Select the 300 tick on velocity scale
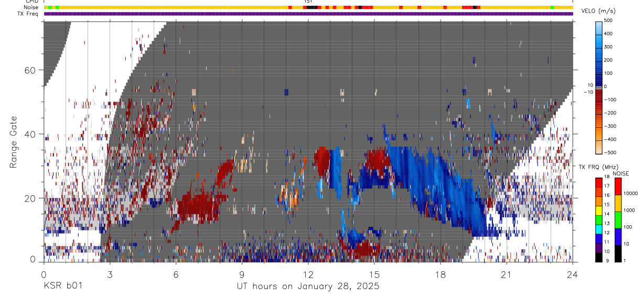Viewport: 644px width, 297px height. [x=609, y=47]
